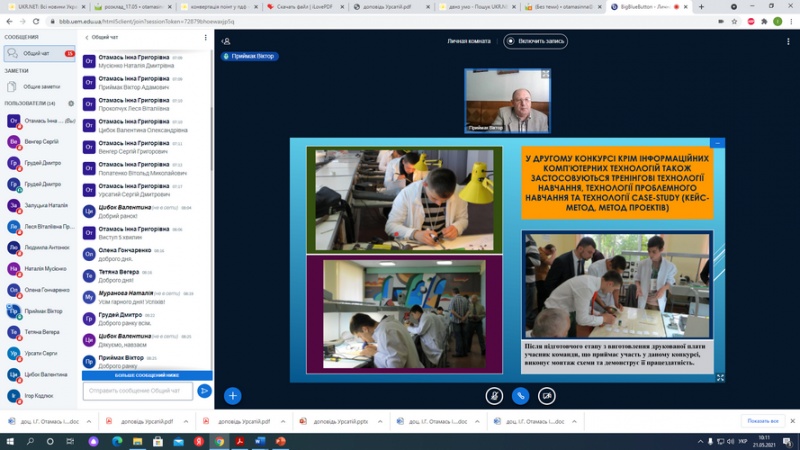Make the presentation fullscreen
The height and width of the screenshot is (450, 800).
coord(720,377)
